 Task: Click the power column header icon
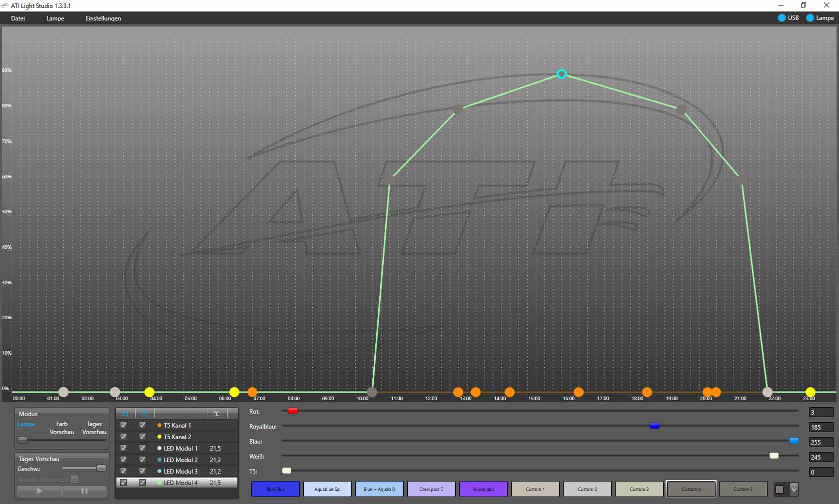[144, 414]
